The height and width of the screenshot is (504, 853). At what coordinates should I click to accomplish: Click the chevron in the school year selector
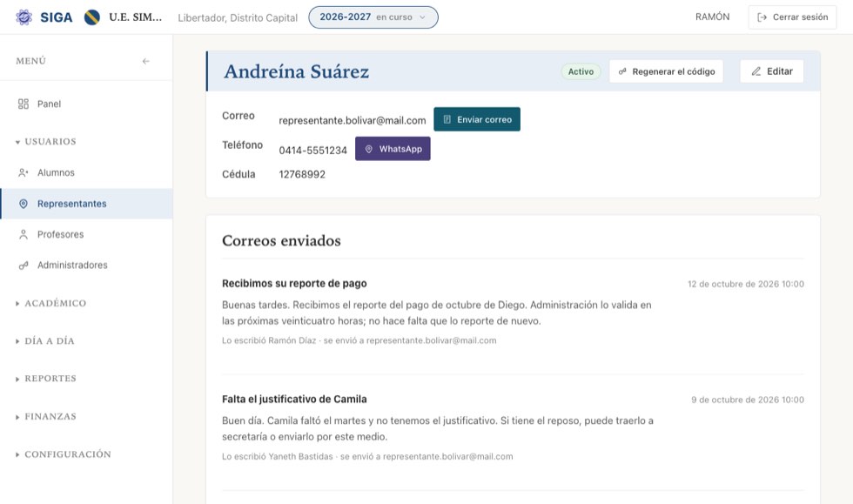click(422, 17)
